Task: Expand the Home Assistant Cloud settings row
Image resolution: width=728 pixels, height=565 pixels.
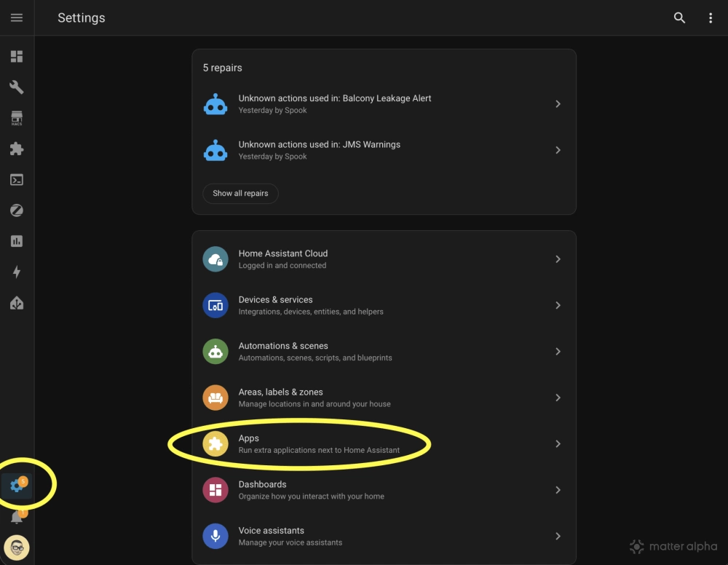Action: coord(384,258)
